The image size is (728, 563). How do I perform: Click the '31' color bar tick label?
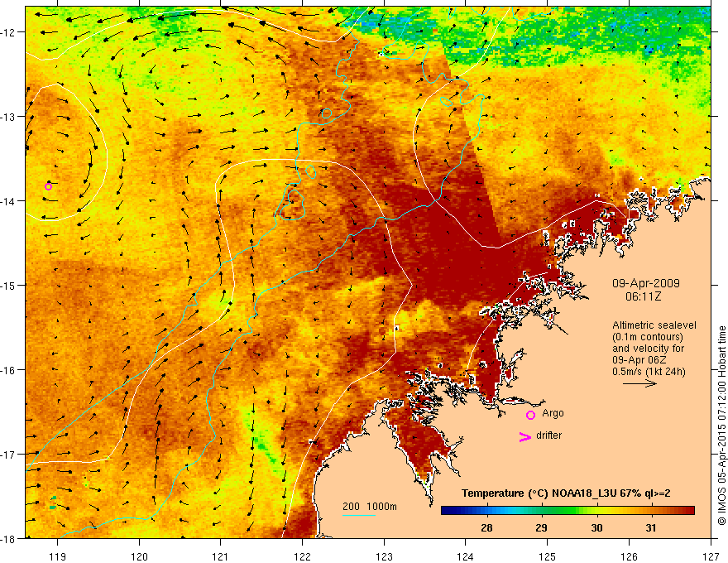click(x=651, y=527)
